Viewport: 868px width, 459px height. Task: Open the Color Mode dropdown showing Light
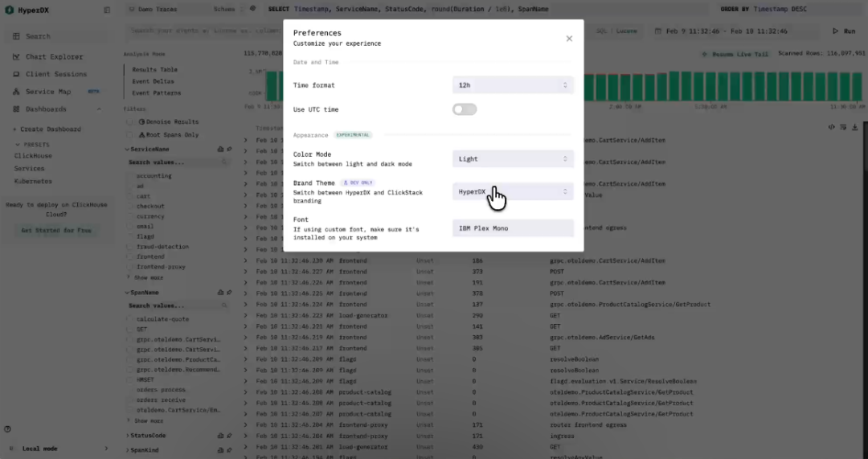(513, 159)
